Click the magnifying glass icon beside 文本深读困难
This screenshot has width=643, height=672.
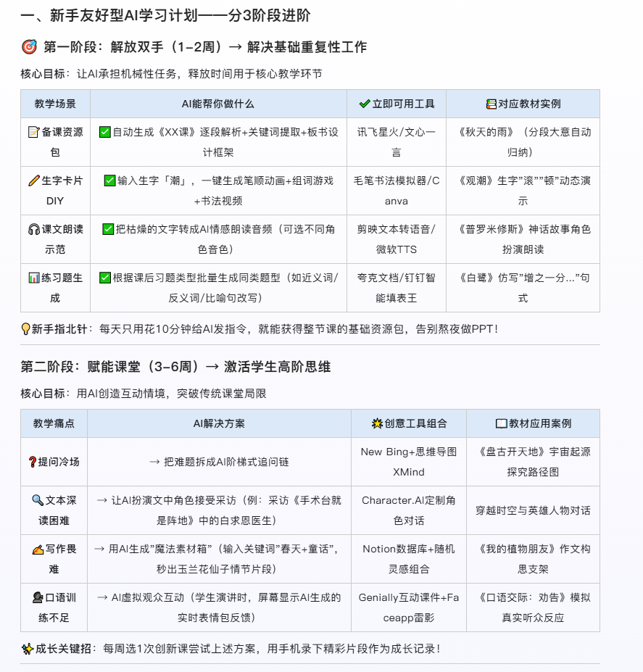[37, 500]
